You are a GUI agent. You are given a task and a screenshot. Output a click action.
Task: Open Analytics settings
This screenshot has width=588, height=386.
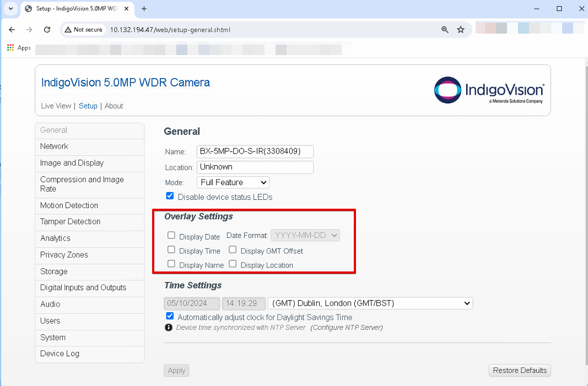pyautogui.click(x=90, y=238)
